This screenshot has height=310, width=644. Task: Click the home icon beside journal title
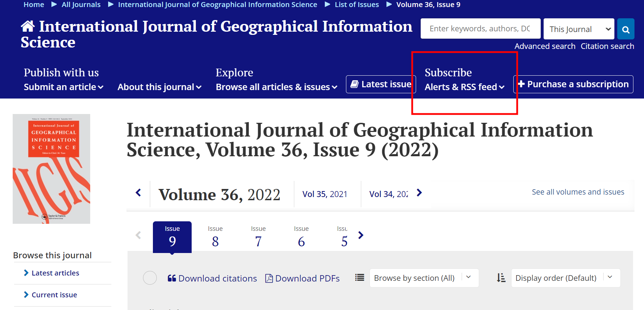pyautogui.click(x=27, y=26)
